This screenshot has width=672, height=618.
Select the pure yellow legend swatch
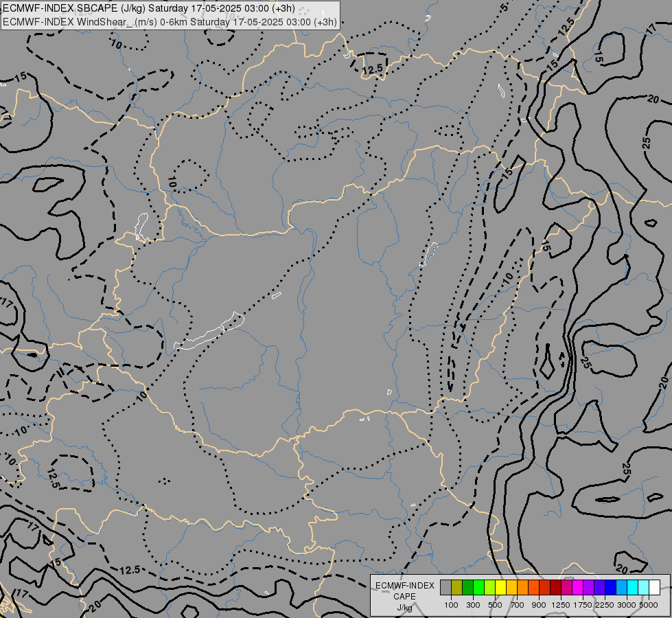point(500,588)
